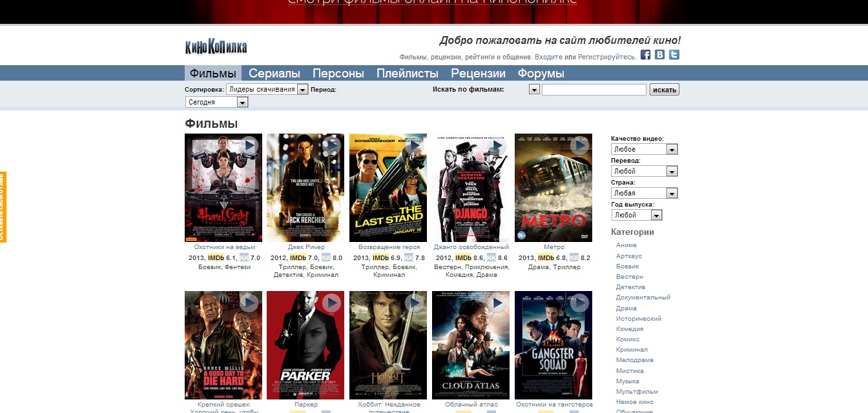Screen dimensions: 868x413
Task: Open the Сортировка dropdown
Action: tap(267, 90)
